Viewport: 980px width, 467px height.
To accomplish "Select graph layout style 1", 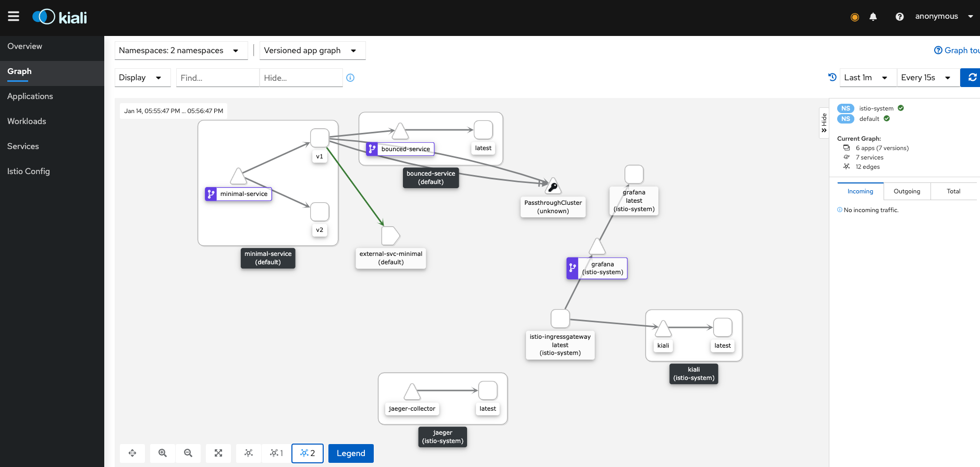I will (x=276, y=453).
